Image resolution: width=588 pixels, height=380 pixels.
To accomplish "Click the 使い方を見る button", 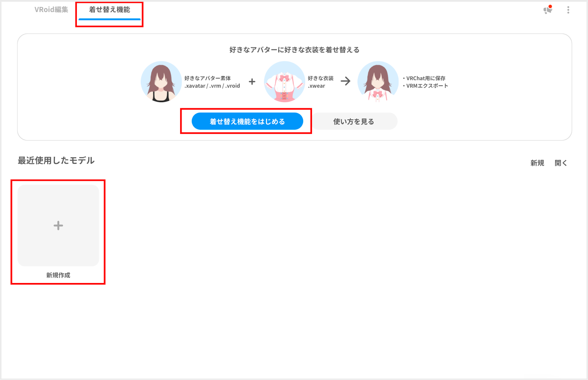I will click(x=354, y=122).
